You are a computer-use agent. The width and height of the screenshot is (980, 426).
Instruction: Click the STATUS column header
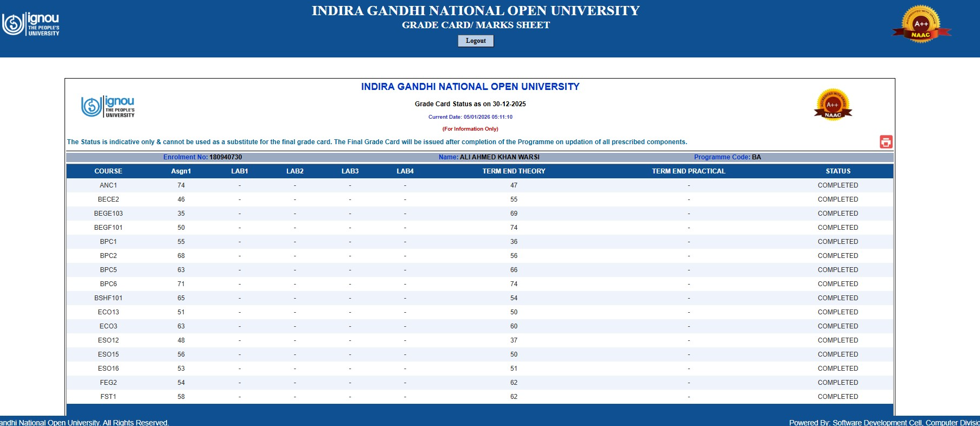tap(838, 171)
